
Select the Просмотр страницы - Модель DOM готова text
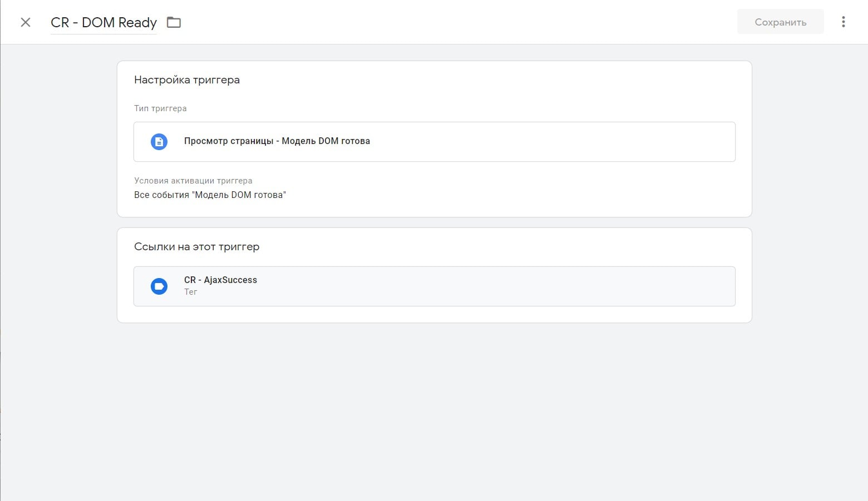tap(277, 141)
